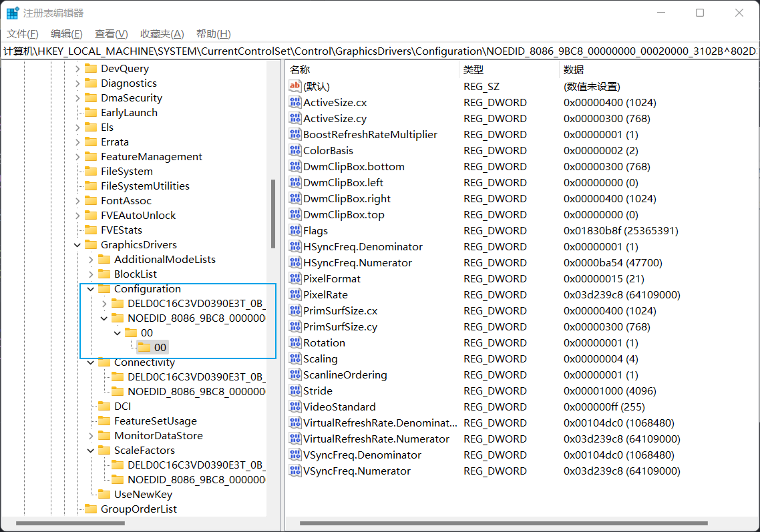Collapse the GraphicsDrivers tree node
The height and width of the screenshot is (532, 760).
tap(77, 245)
